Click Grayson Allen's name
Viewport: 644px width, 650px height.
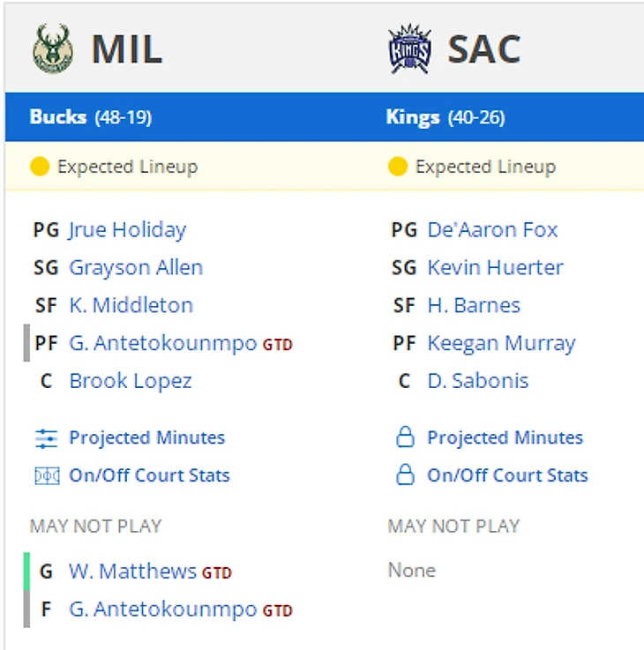(x=136, y=268)
